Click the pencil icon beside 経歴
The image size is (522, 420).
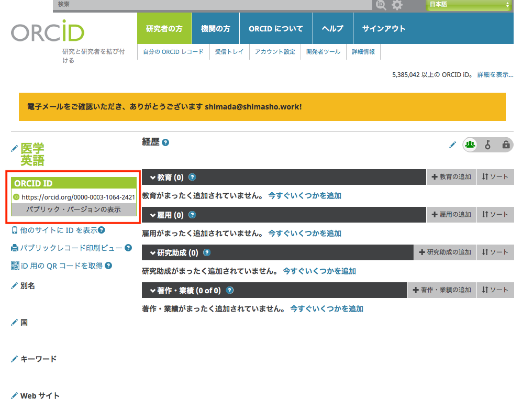click(x=452, y=145)
